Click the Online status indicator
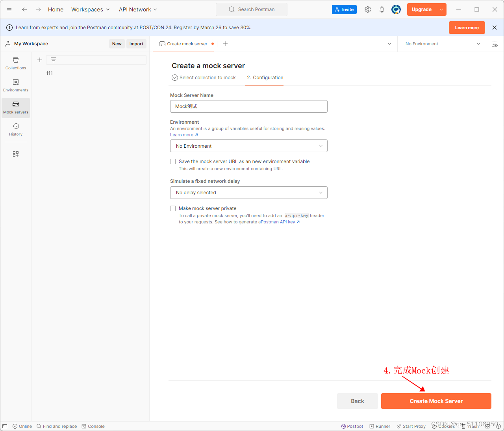 click(22, 426)
